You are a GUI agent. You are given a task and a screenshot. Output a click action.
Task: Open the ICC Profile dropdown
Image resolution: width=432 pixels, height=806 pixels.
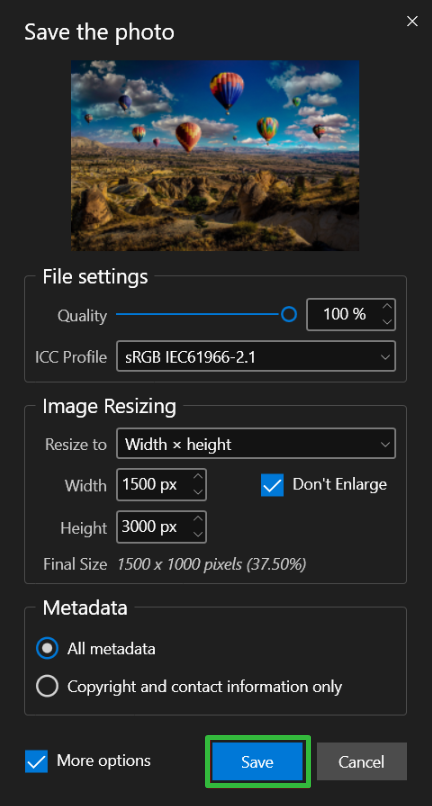coord(256,356)
